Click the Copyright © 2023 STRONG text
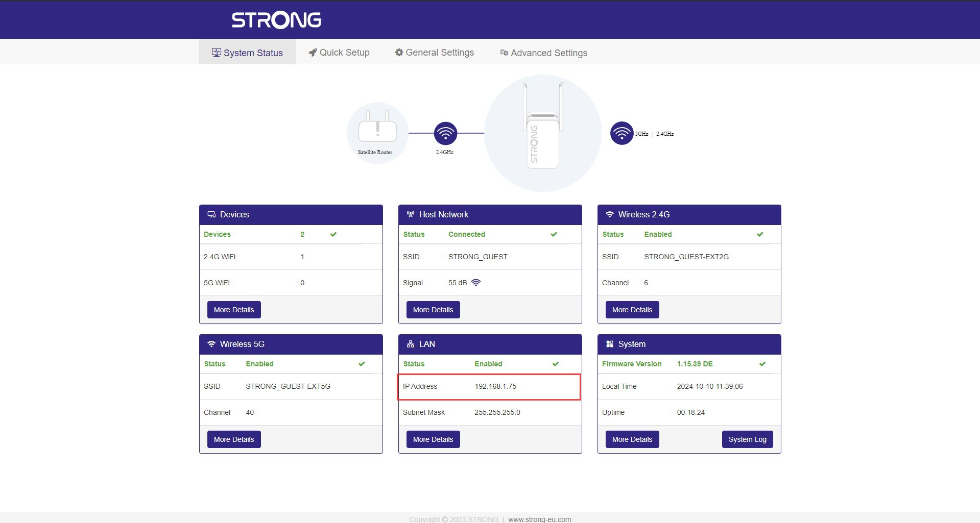Image resolution: width=980 pixels, height=523 pixels. tap(453, 519)
